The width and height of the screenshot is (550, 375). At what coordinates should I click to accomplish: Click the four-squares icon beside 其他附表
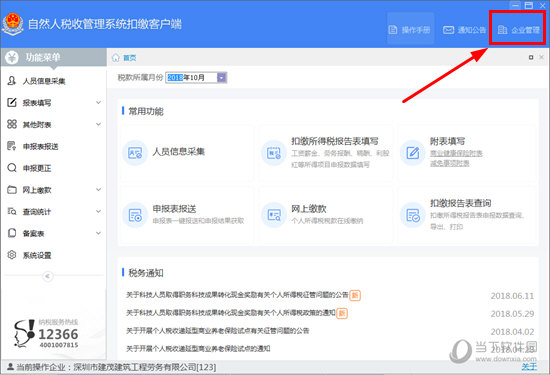12,124
